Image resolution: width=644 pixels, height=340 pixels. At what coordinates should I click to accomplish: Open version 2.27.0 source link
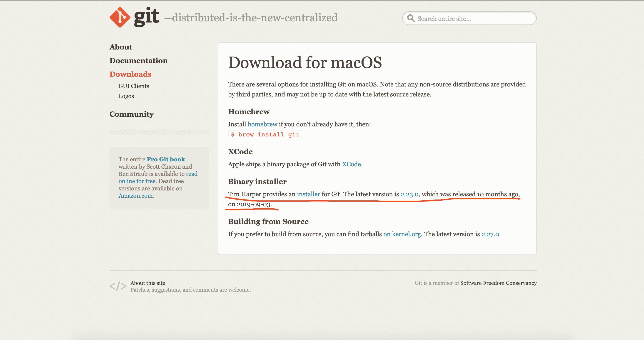(490, 234)
